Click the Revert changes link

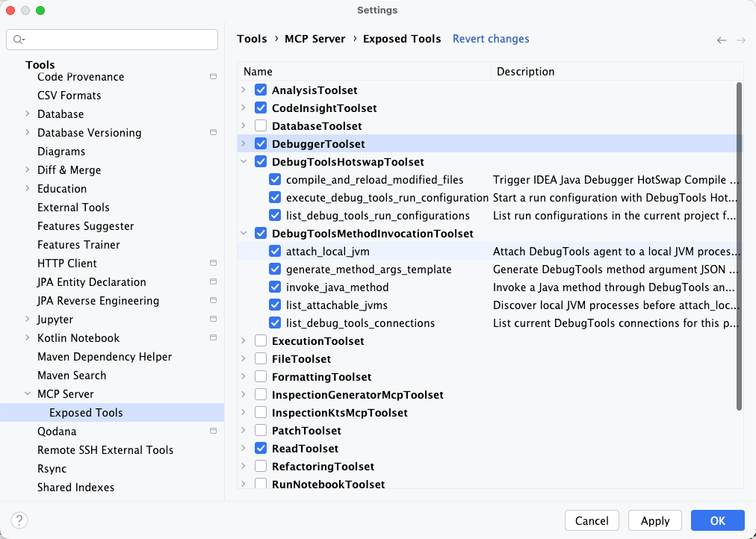491,39
